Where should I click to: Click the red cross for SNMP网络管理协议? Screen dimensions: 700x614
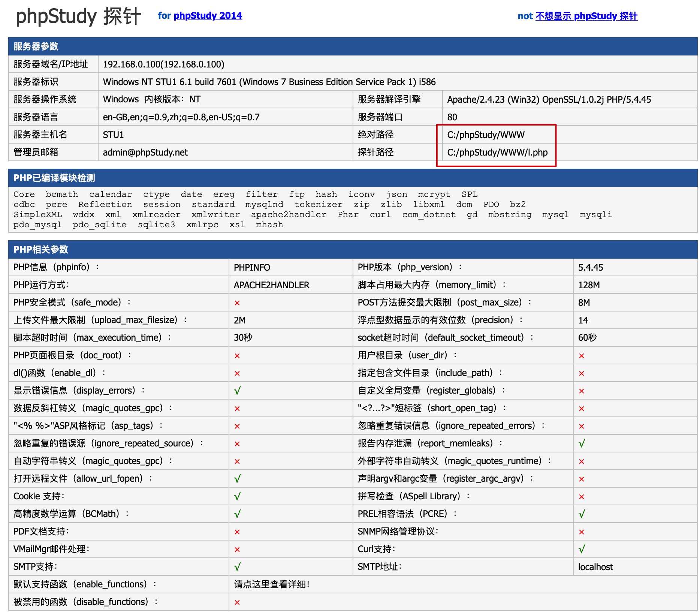pyautogui.click(x=582, y=532)
